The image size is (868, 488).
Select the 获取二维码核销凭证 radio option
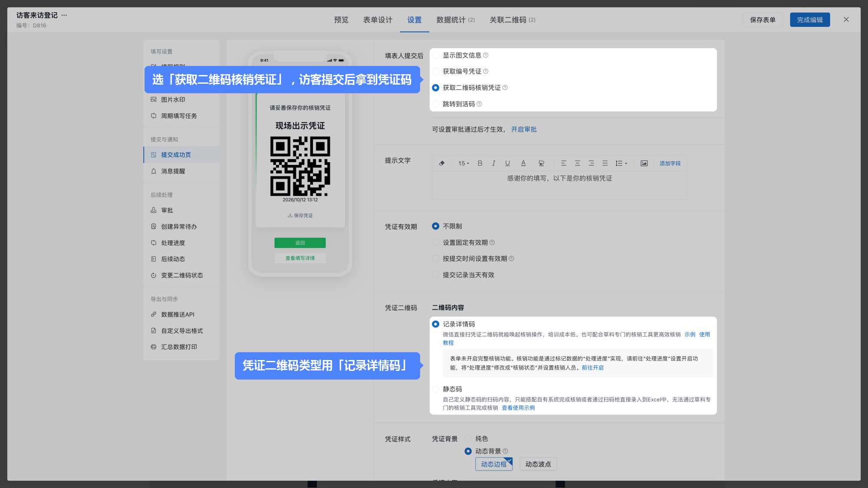click(436, 88)
